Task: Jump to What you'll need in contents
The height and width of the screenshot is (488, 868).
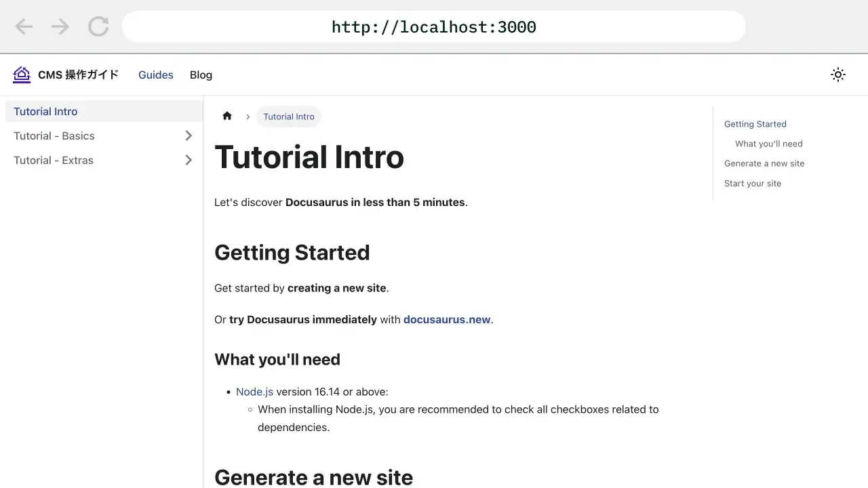Action: pos(768,144)
